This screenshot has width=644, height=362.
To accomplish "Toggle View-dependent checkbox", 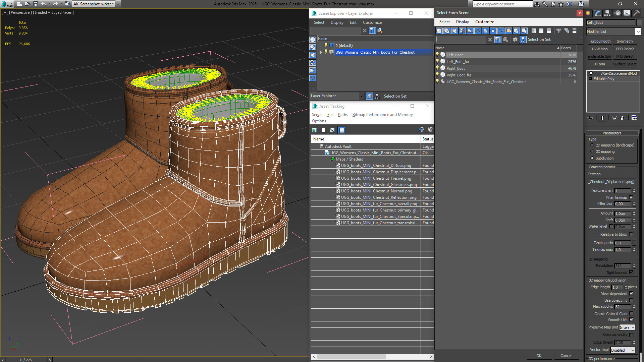I will coord(631,294).
